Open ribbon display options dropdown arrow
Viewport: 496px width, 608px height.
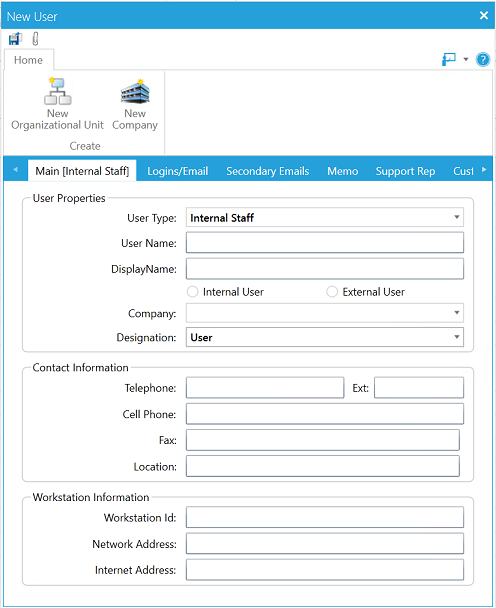466,60
